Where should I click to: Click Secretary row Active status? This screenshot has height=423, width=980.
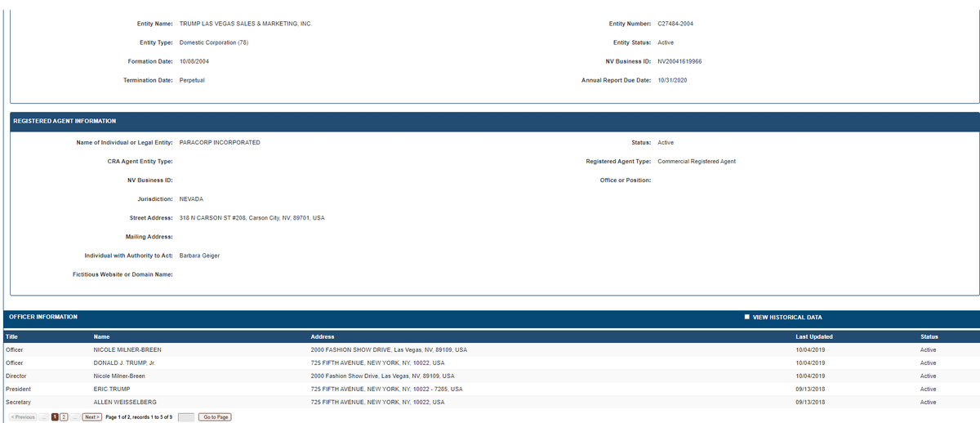click(x=928, y=403)
